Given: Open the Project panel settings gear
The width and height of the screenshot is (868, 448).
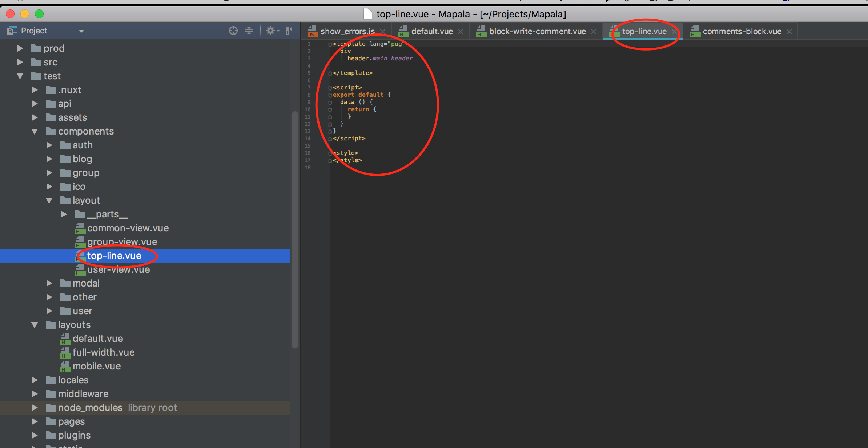Looking at the screenshot, I should [x=272, y=31].
